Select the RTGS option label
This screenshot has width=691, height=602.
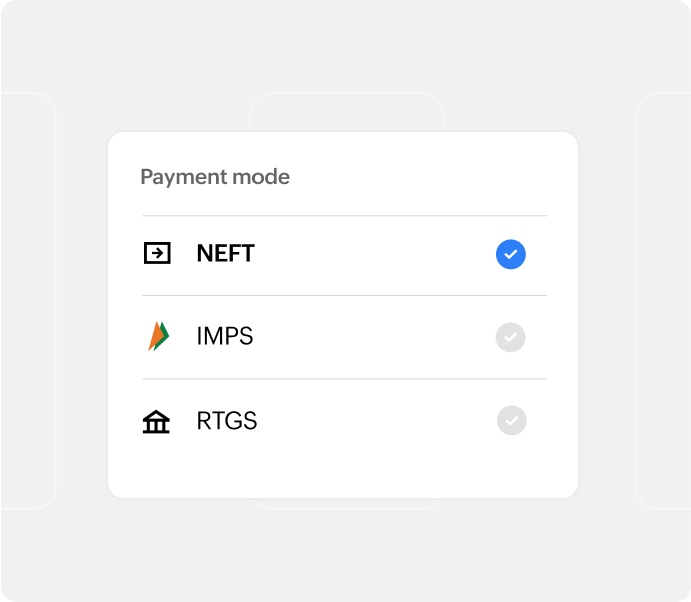pos(227,421)
